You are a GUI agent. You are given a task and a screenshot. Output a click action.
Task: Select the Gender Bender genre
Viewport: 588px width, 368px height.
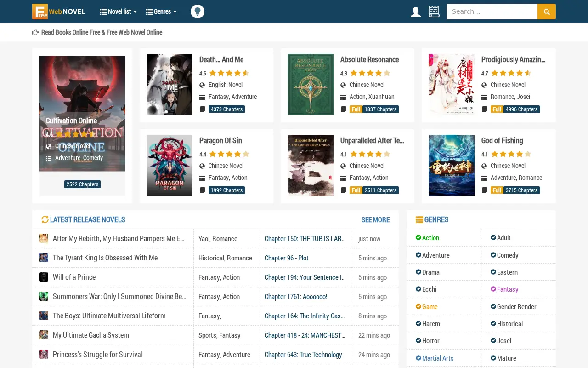click(x=513, y=307)
